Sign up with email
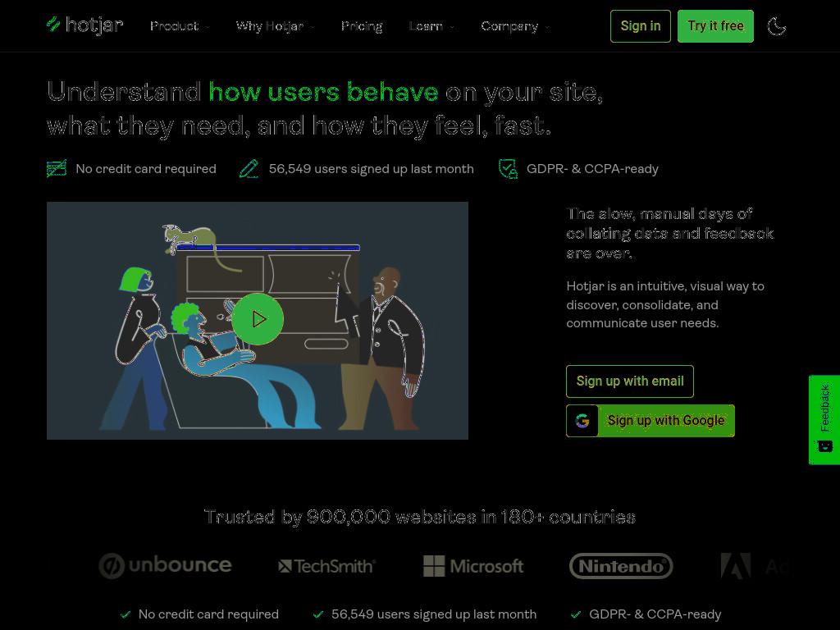The height and width of the screenshot is (630, 840). point(629,381)
